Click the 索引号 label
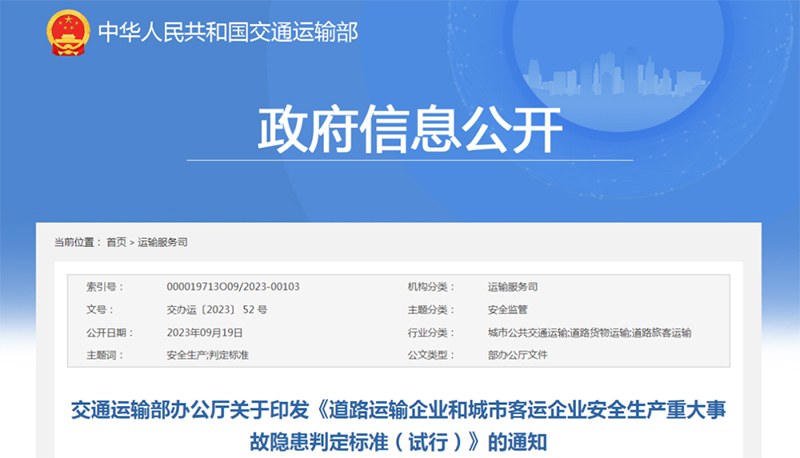Screen dimensions: 800x458 (105, 287)
